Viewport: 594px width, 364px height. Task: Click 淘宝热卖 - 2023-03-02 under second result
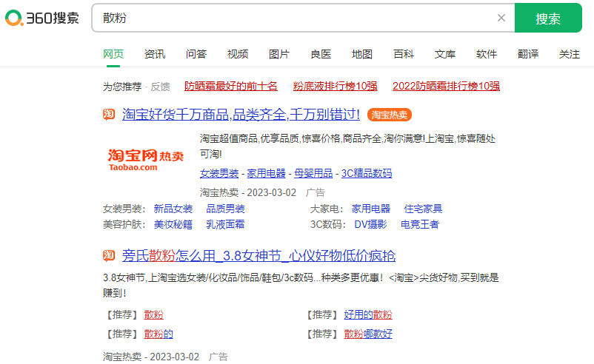tap(151, 357)
